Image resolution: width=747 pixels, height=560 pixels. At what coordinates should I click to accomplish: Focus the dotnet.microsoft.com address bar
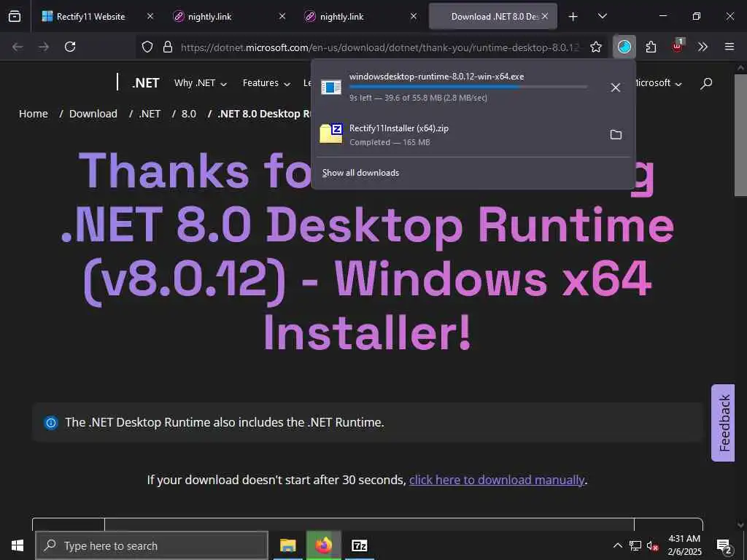(380, 47)
